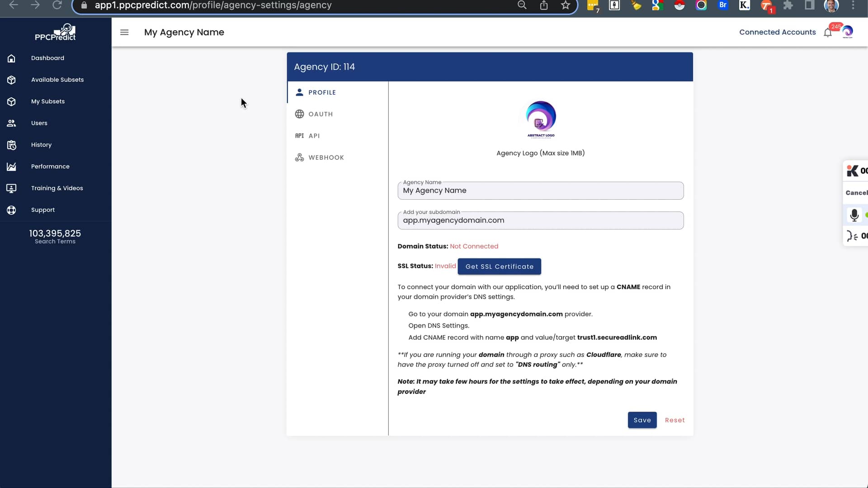Image resolution: width=868 pixels, height=488 pixels.
Task: Open the Performance section
Action: 50,166
